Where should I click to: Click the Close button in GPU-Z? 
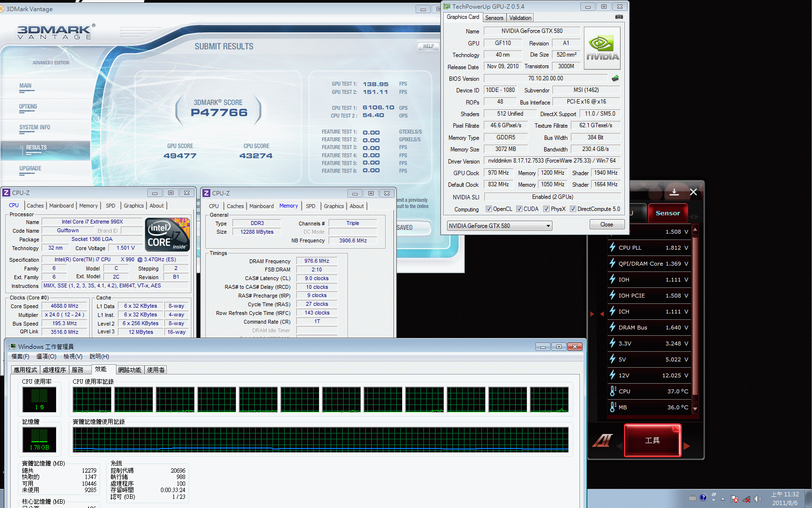pyautogui.click(x=607, y=224)
